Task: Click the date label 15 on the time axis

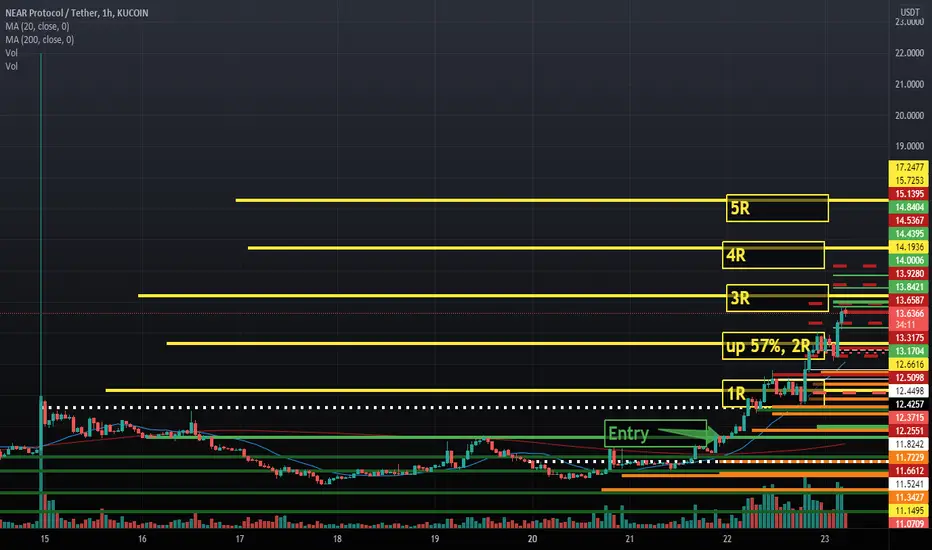Action: coord(45,539)
